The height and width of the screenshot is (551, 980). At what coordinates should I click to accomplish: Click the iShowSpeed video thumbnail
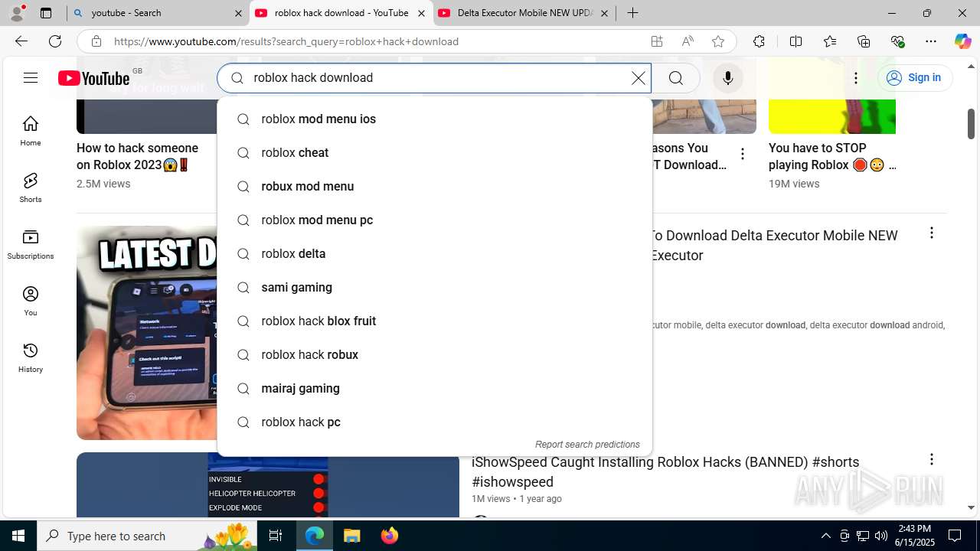[268, 485]
